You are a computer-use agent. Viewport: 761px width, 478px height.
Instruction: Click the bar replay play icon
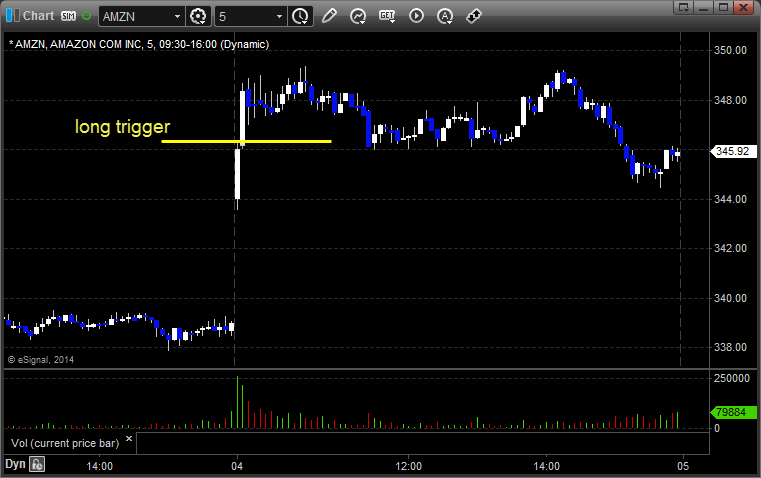(416, 16)
